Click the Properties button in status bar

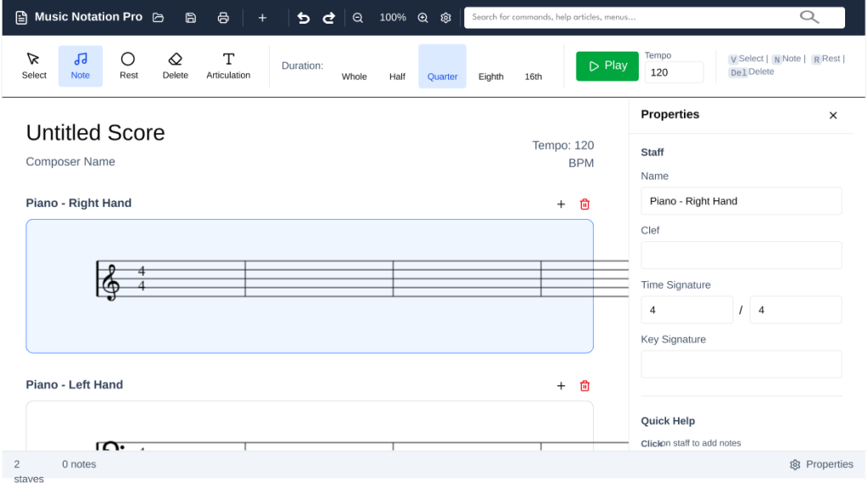pyautogui.click(x=821, y=464)
